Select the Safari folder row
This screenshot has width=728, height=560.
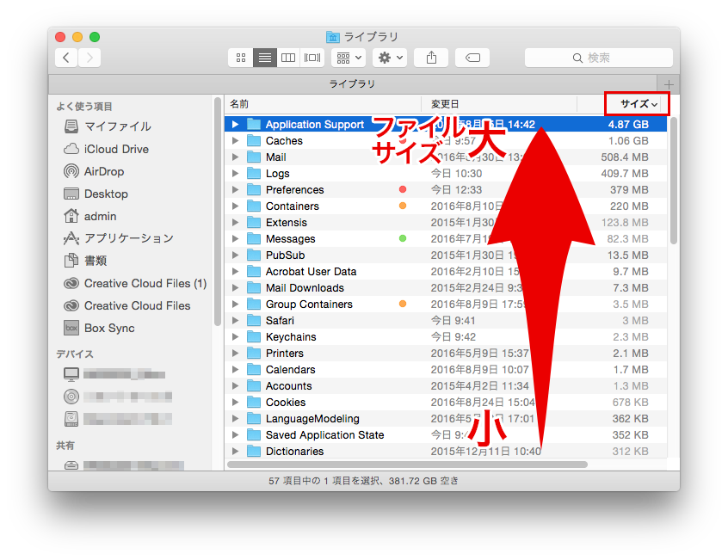coord(446,321)
